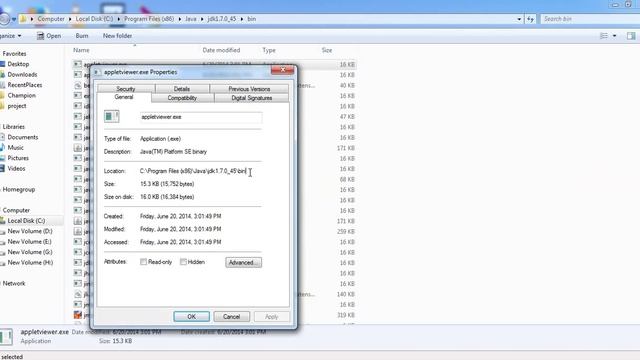Select Computer in navigation pane
The image size is (640, 360).
pyautogui.click(x=16, y=210)
